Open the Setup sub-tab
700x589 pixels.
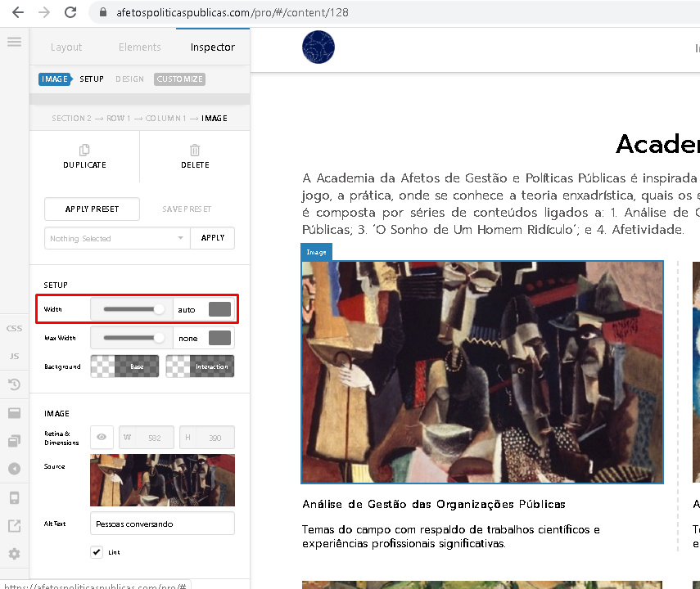(92, 79)
